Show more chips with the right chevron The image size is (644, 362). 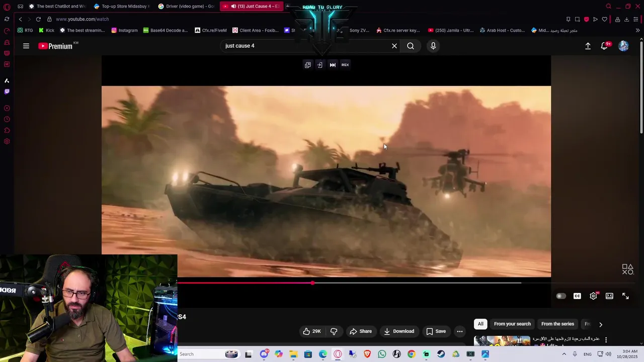click(x=600, y=324)
